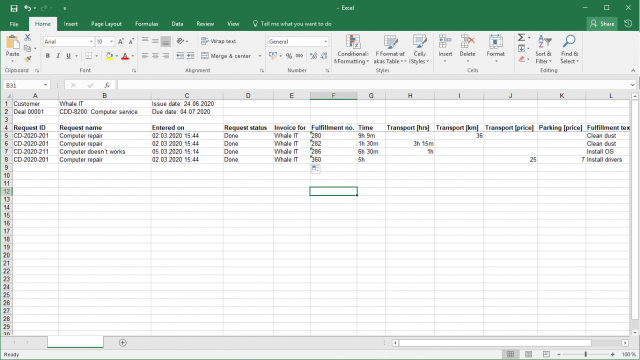Image resolution: width=640 pixels, height=360 pixels.
Task: Click the AutoSum sigma icon
Action: 522,38
